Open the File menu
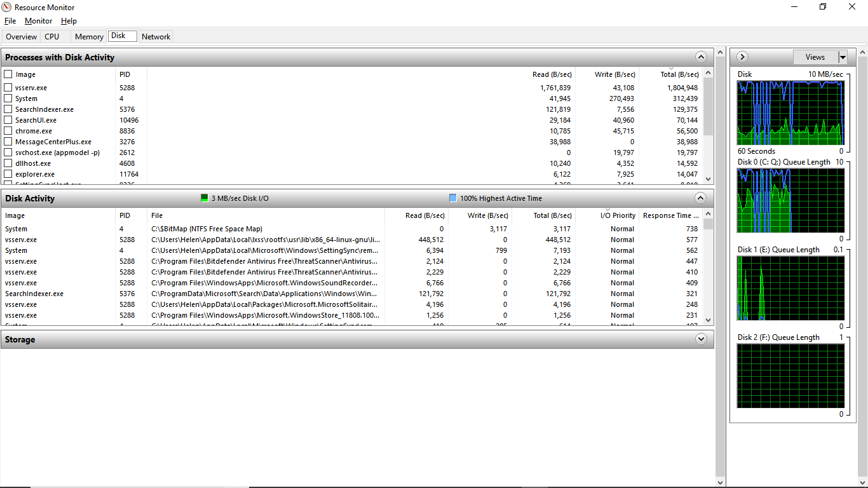The width and height of the screenshot is (868, 488). click(x=10, y=21)
